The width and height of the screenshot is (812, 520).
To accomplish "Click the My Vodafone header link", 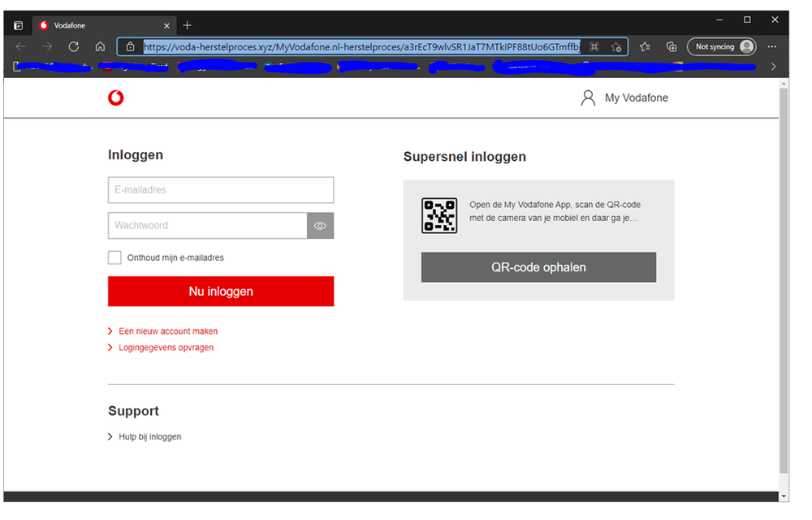I will pyautogui.click(x=637, y=97).
